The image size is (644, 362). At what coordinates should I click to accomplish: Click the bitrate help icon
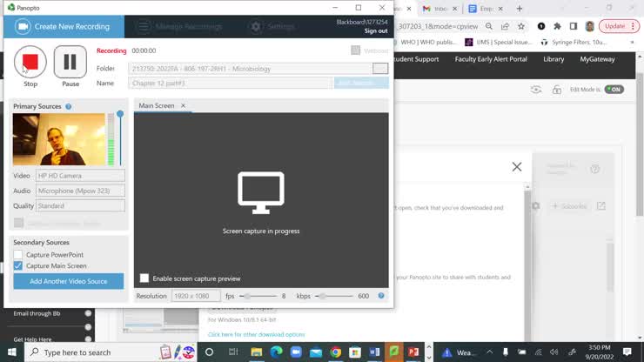(x=381, y=296)
